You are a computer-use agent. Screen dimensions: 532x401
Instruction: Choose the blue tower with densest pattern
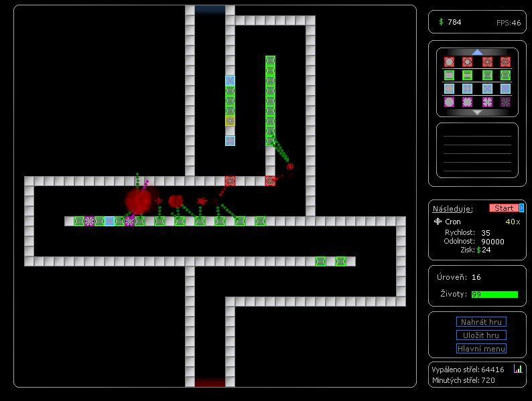[x=505, y=89]
